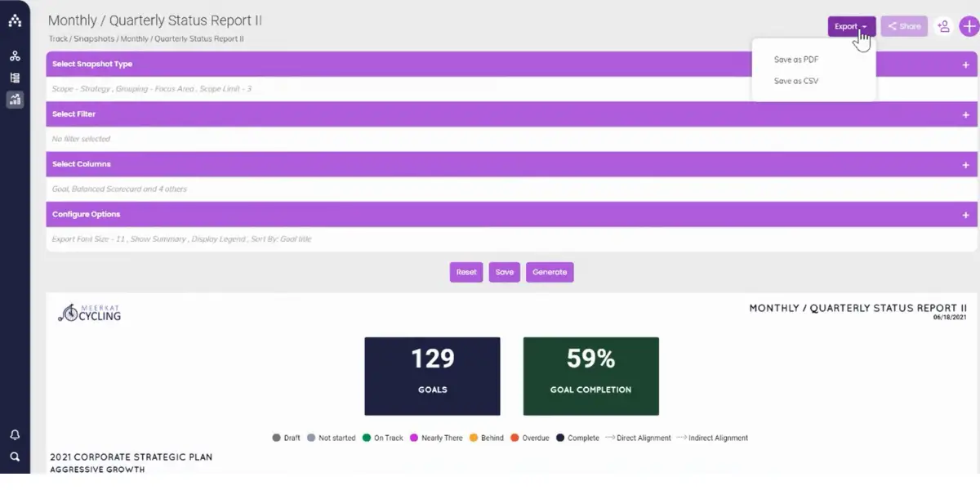Image resolution: width=980 pixels, height=490 pixels.
Task: Click the Behind legend entry
Action: coord(486,438)
